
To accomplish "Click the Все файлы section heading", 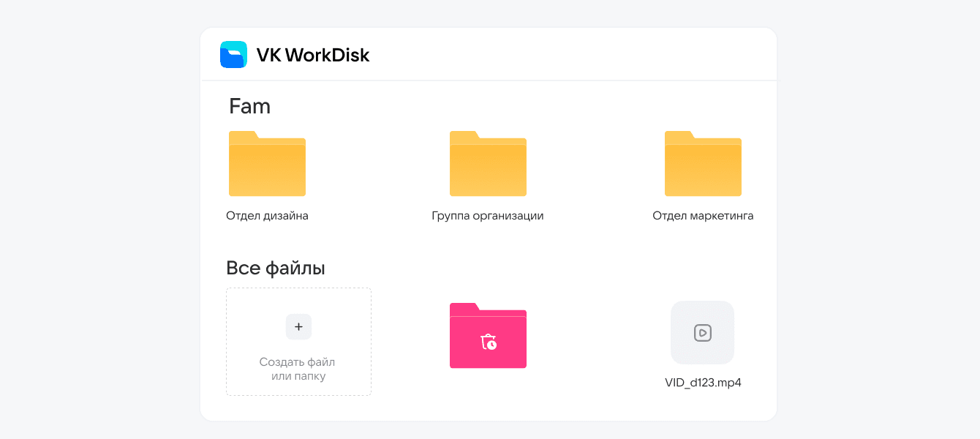I will click(x=276, y=269).
